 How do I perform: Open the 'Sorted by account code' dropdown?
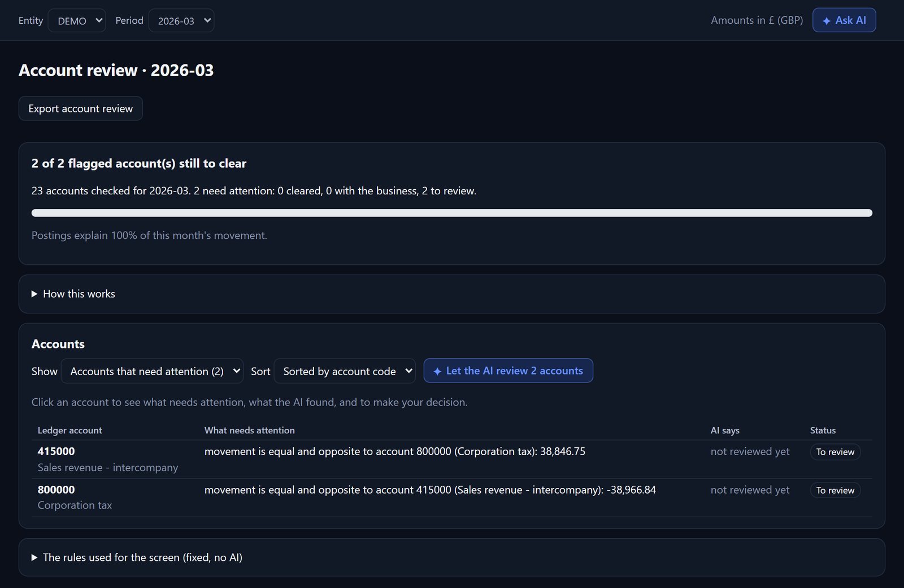[x=345, y=371]
